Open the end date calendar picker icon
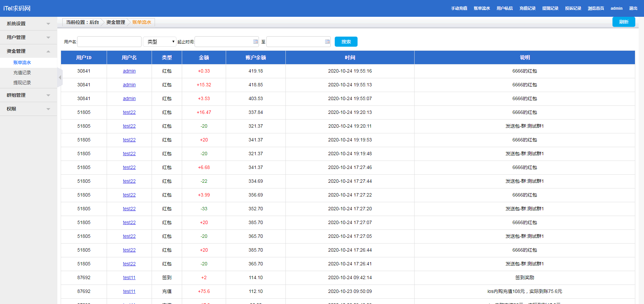The image size is (644, 304). click(327, 42)
